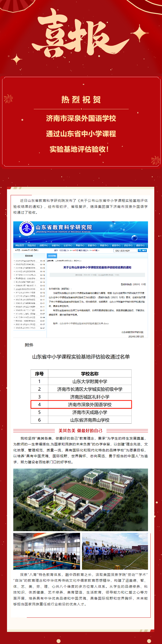Click the search keyword input field

click(125, 250)
